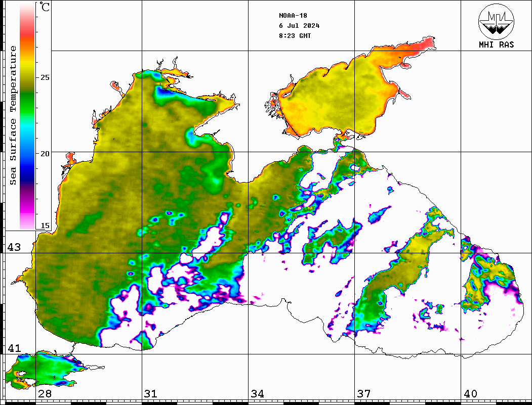Click the '15' value on temperature scale

pyautogui.click(x=45, y=226)
